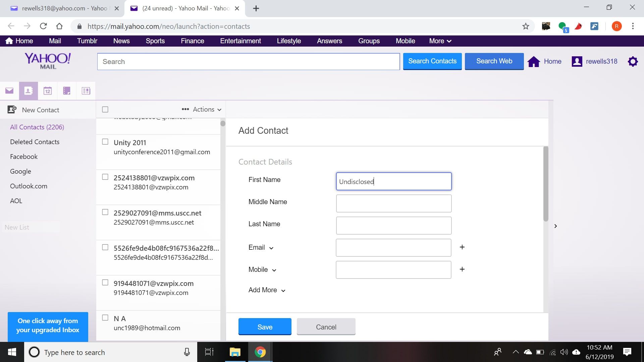Select the Settings gear icon
The image size is (644, 362).
(633, 61)
